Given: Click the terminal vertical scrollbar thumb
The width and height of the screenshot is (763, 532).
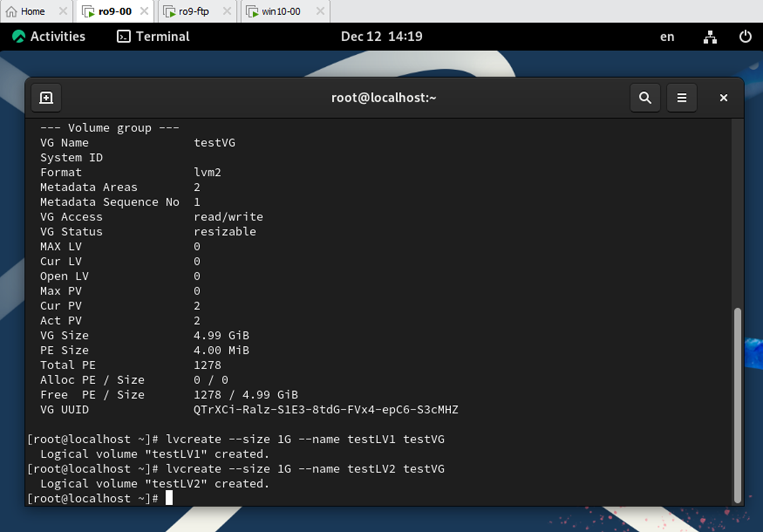Looking at the screenshot, I should 737,405.
